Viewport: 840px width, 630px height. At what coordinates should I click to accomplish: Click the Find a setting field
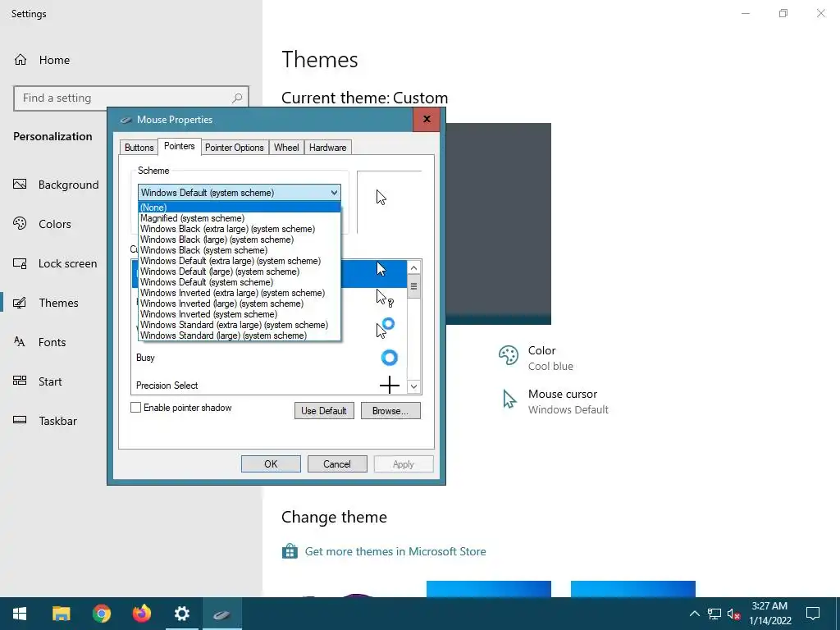coord(131,98)
